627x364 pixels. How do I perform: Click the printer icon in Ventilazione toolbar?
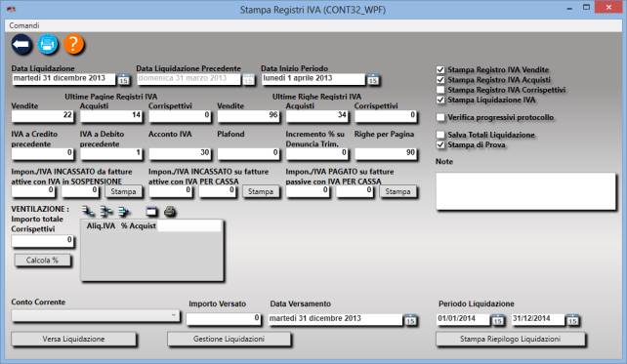(170, 212)
